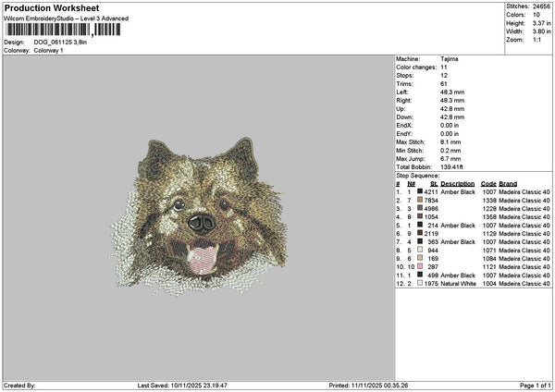This screenshot has width=555, height=392.
Task: Select the Total Bobbin value '139.41ft'
Action: point(451,167)
